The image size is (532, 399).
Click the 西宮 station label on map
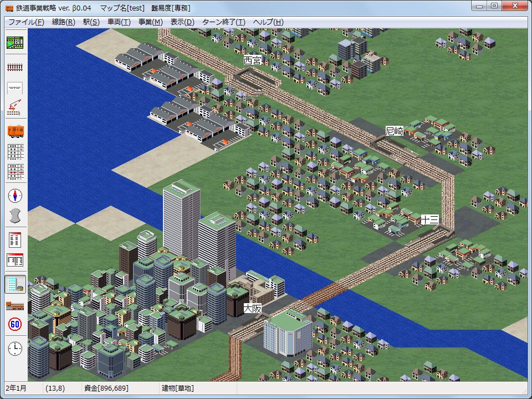252,60
